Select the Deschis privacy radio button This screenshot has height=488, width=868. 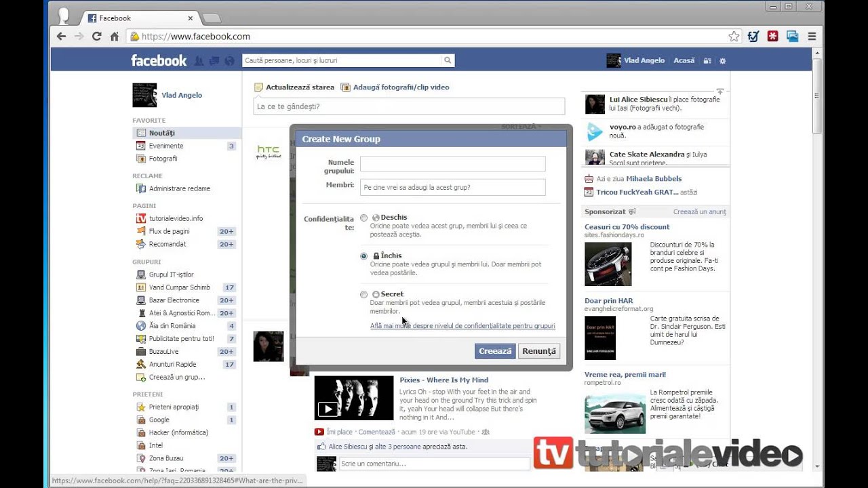tap(364, 218)
